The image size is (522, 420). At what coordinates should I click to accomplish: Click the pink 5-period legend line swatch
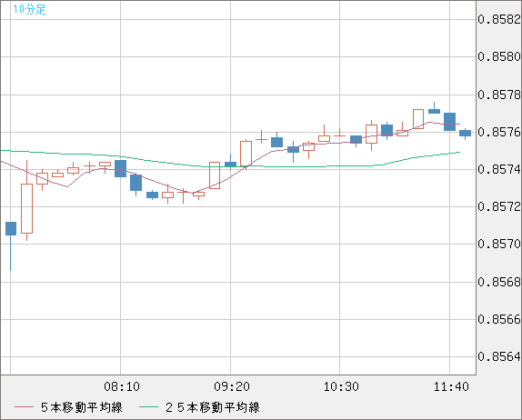pos(24,407)
